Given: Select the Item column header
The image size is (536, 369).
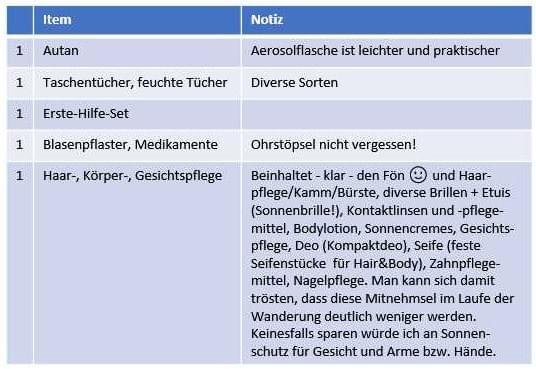Looking at the screenshot, I should 137,20.
